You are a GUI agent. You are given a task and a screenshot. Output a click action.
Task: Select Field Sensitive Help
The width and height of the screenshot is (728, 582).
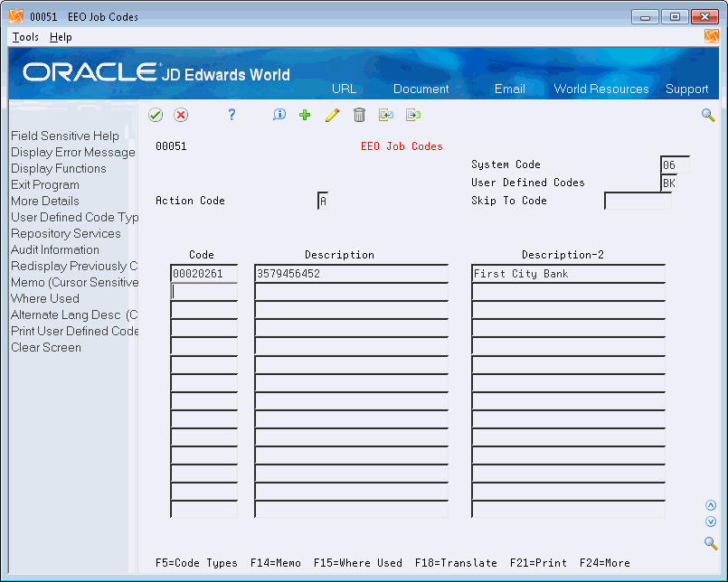pyautogui.click(x=65, y=136)
